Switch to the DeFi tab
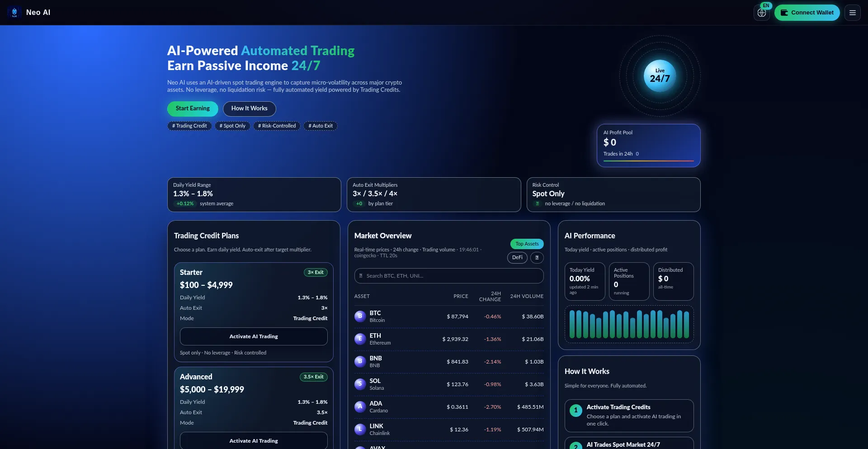The image size is (868, 449). point(517,258)
